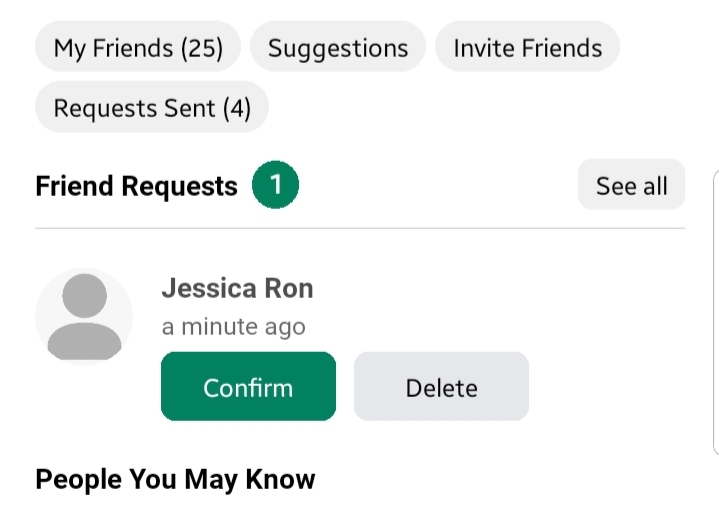Image resolution: width=719 pixels, height=529 pixels.
Task: Delete Jessica Ron's friend request
Action: (441, 387)
